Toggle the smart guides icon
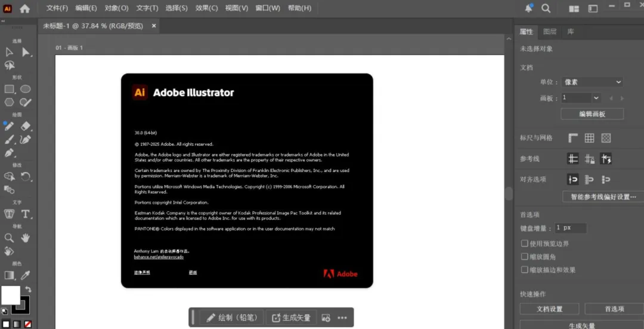644x329 pixels. (x=606, y=158)
